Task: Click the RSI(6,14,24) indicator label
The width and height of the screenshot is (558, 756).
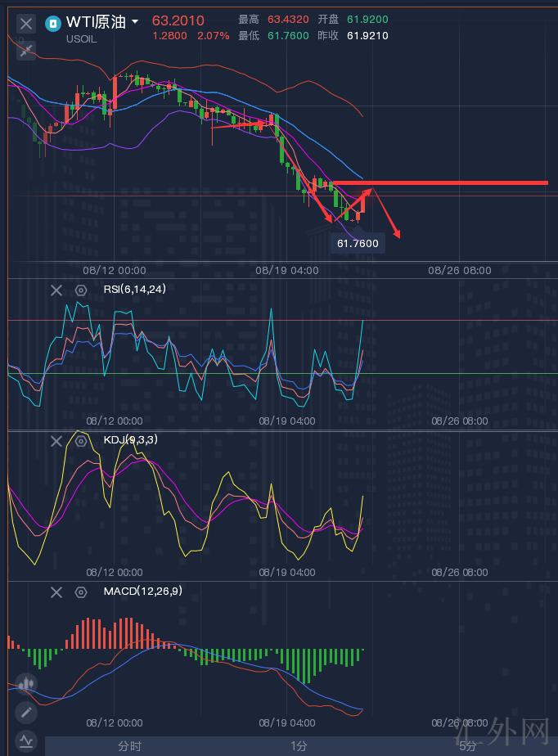Action: tap(134, 289)
